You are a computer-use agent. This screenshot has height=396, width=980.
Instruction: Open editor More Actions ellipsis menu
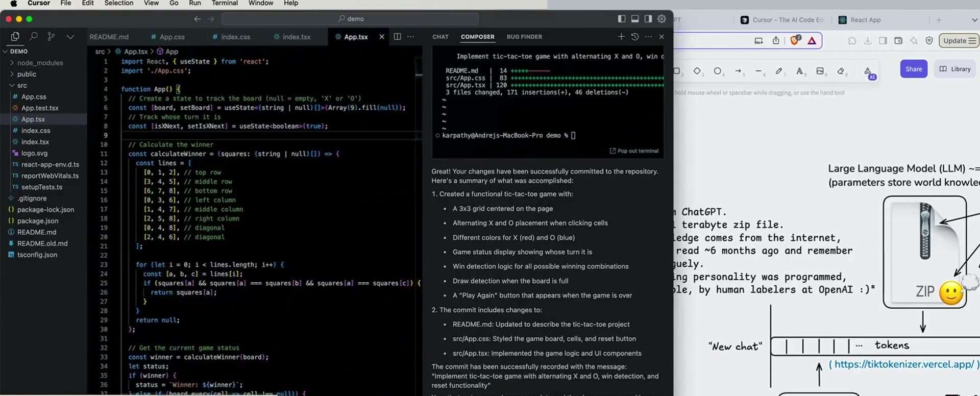(x=411, y=37)
